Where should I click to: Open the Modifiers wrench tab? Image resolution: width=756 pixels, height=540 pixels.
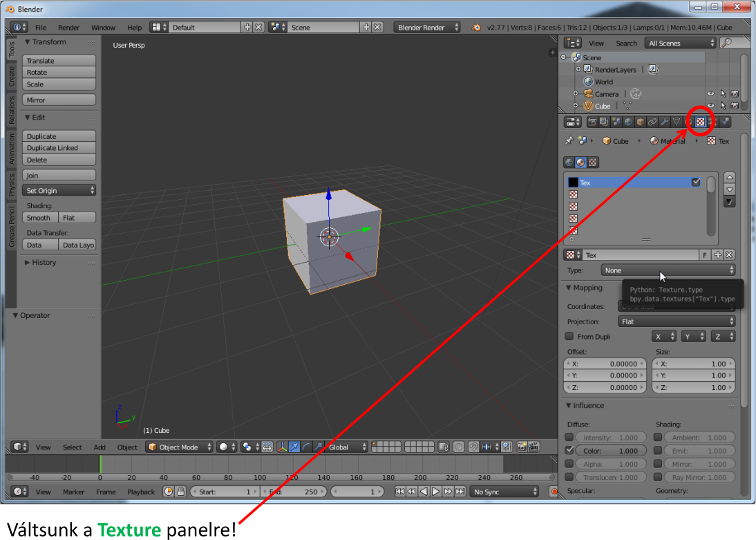coord(664,122)
